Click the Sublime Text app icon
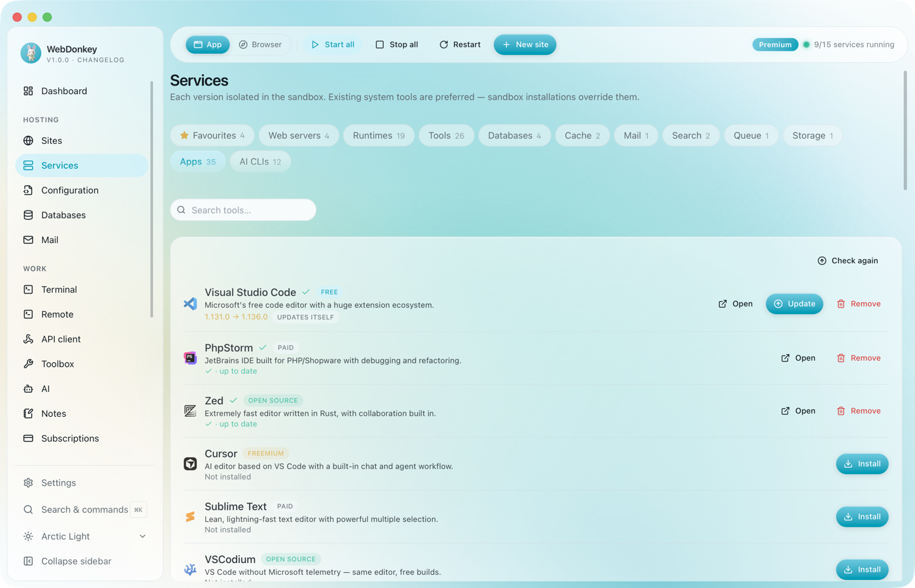The height and width of the screenshot is (588, 915). (x=190, y=517)
